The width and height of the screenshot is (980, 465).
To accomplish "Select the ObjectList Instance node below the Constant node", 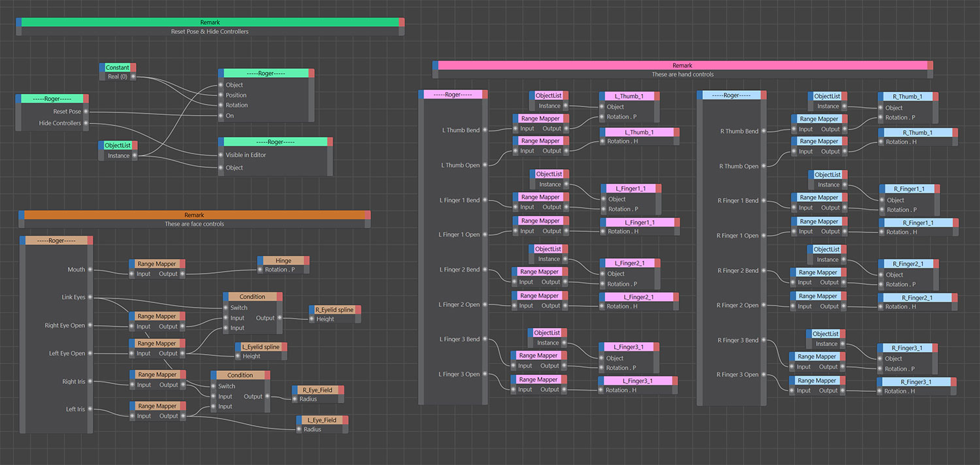I will pos(118,145).
